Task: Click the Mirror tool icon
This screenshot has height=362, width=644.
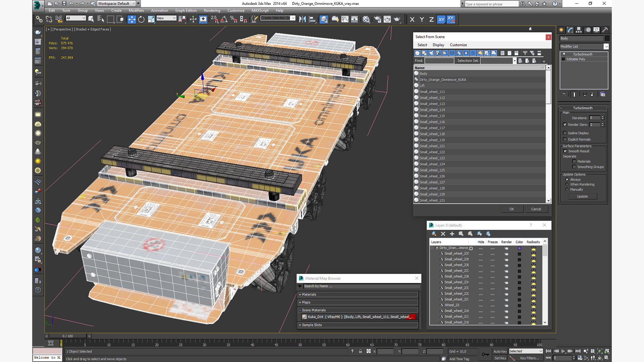Action: click(303, 19)
